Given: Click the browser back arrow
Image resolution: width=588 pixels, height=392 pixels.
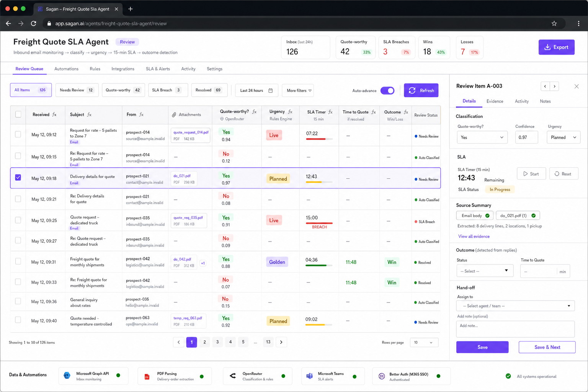Looking at the screenshot, I should [8, 23].
